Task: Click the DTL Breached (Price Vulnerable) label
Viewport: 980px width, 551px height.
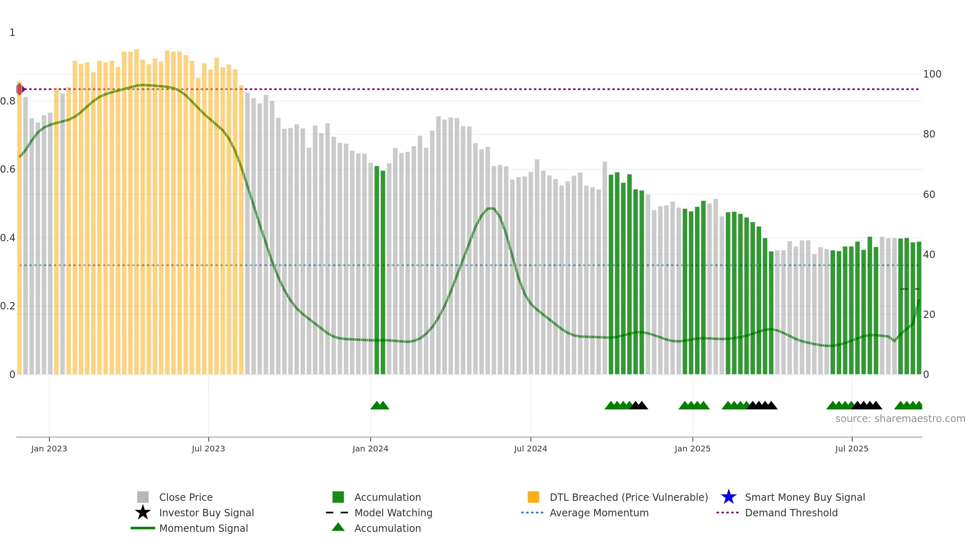Action: click(x=629, y=497)
